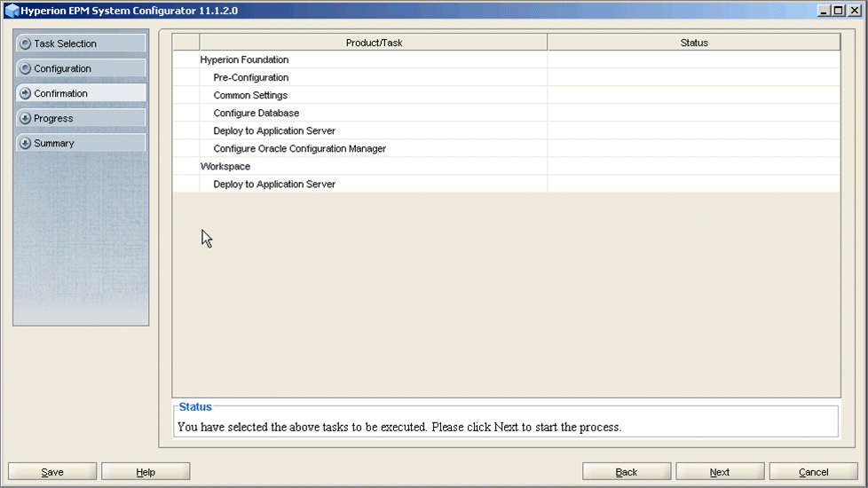The image size is (868, 488).
Task: Minimize the configurator window
Action: (x=823, y=10)
